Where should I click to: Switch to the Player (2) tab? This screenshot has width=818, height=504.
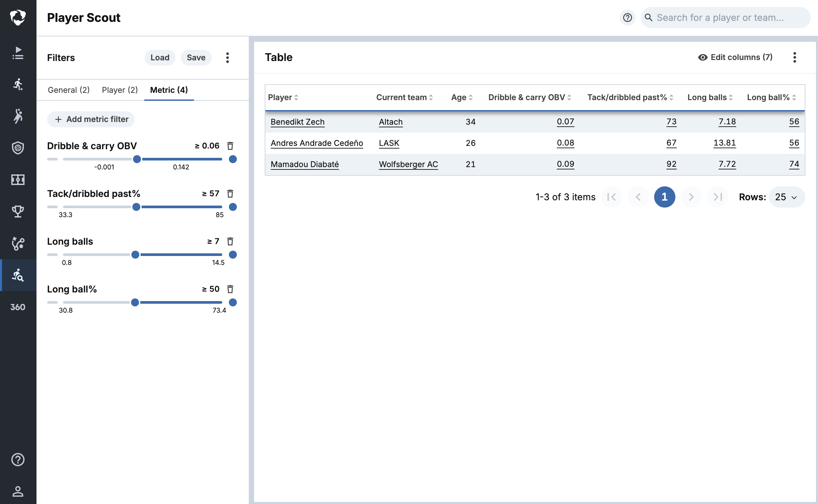coord(120,90)
